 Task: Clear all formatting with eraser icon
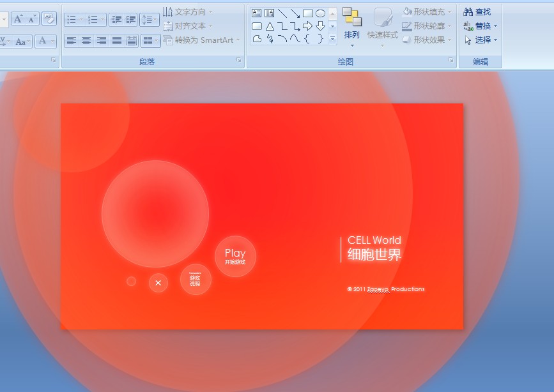click(49, 19)
